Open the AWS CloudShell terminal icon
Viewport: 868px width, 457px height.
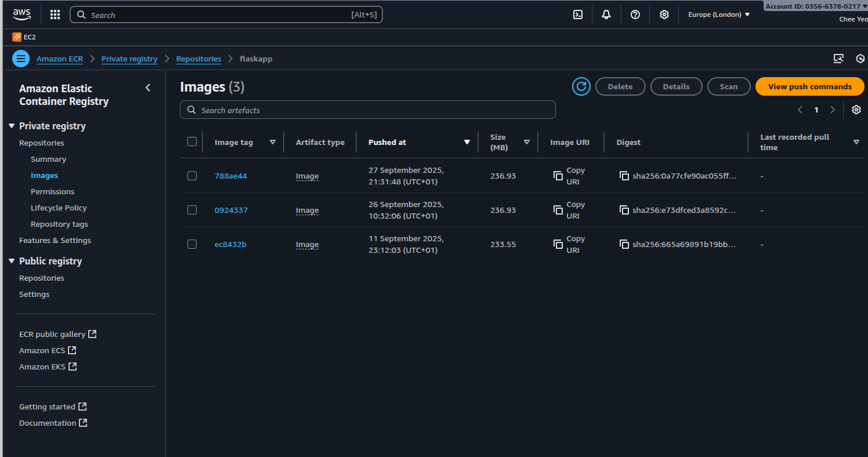click(x=577, y=14)
